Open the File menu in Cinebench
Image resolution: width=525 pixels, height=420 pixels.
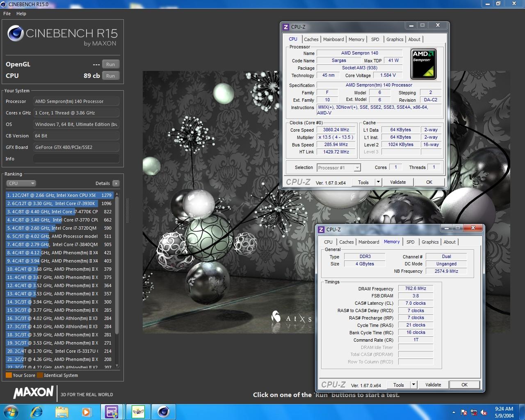click(7, 14)
